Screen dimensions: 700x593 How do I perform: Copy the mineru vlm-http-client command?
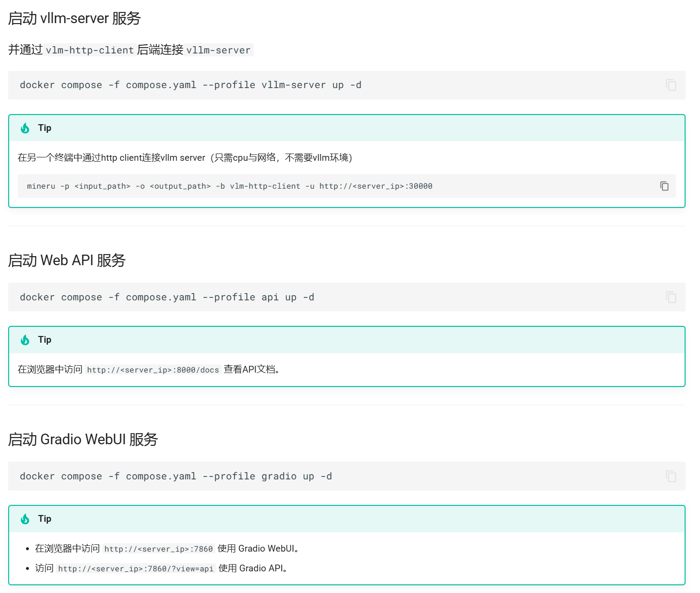[664, 186]
